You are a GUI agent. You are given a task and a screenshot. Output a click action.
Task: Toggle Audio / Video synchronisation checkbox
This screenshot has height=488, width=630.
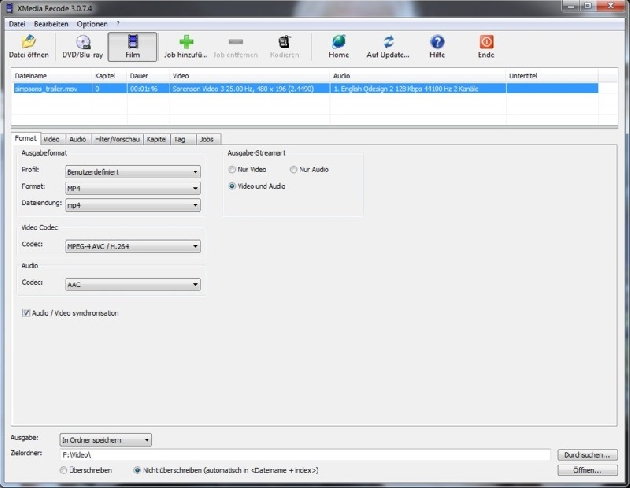pos(26,313)
